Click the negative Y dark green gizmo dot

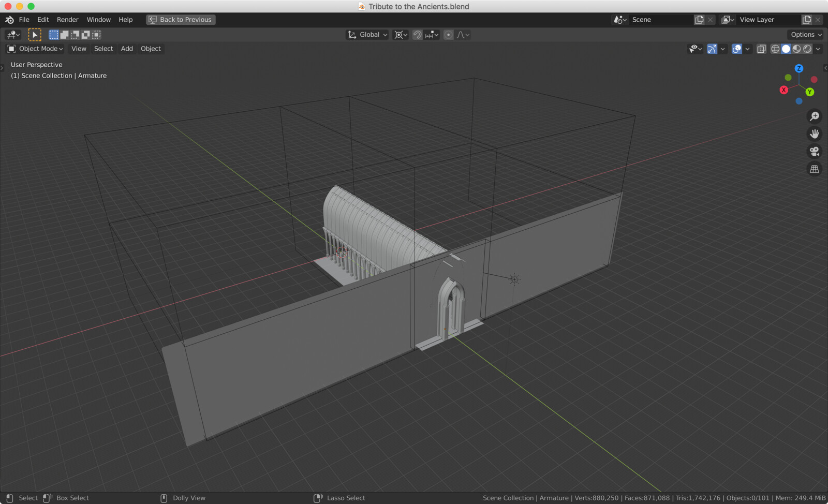tap(788, 78)
